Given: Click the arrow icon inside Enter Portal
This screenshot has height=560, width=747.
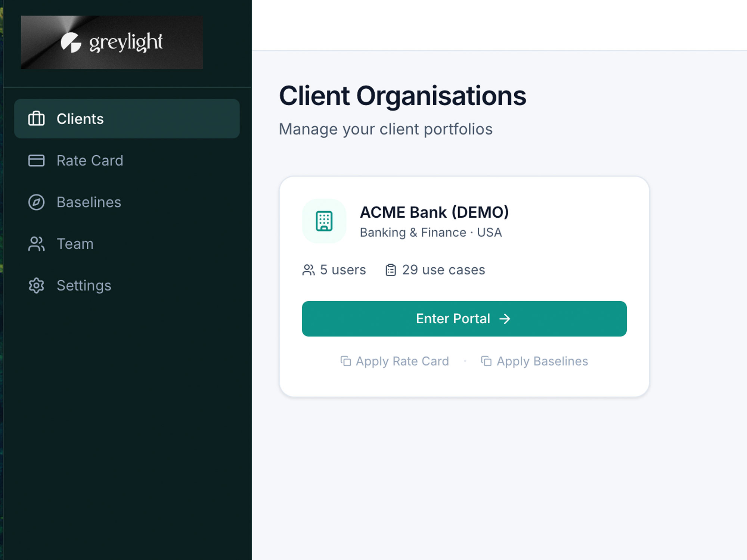Looking at the screenshot, I should 506,319.
